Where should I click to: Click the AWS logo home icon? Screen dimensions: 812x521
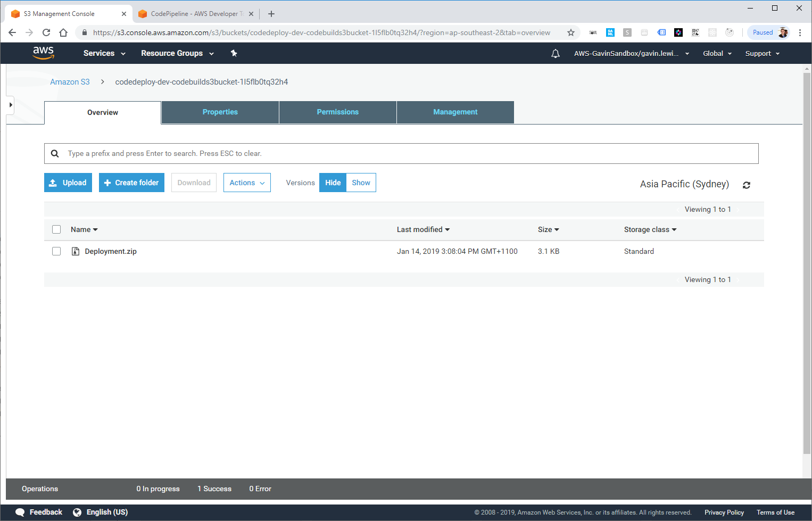43,53
